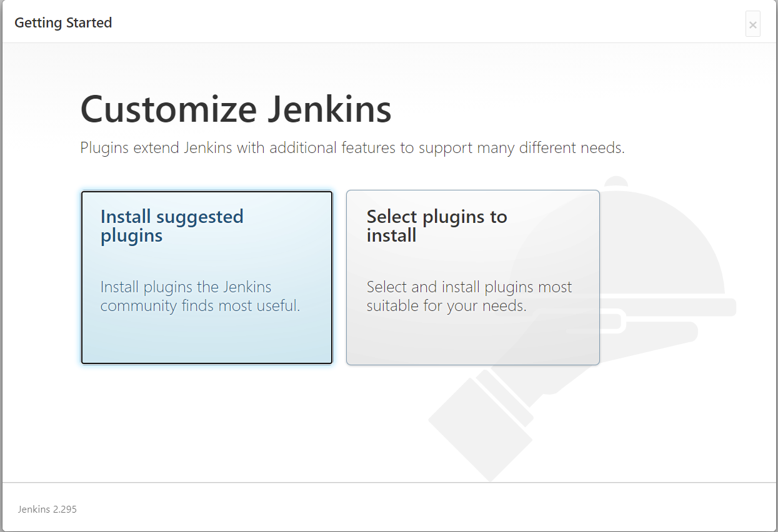Click the Customize Jenkins heading

coord(236,109)
